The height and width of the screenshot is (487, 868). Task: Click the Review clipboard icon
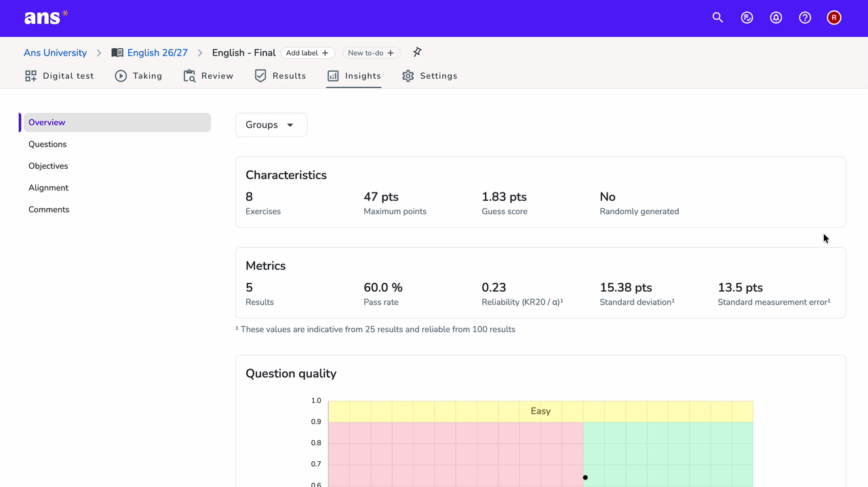[189, 76]
